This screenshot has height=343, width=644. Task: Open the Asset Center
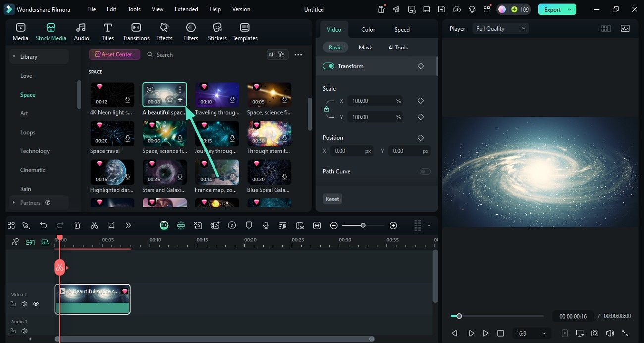click(114, 54)
